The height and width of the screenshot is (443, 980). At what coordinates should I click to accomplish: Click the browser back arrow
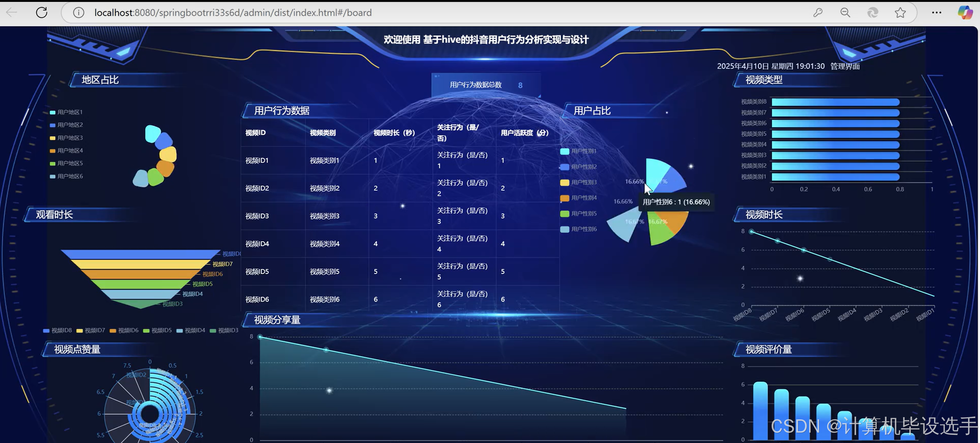click(11, 13)
